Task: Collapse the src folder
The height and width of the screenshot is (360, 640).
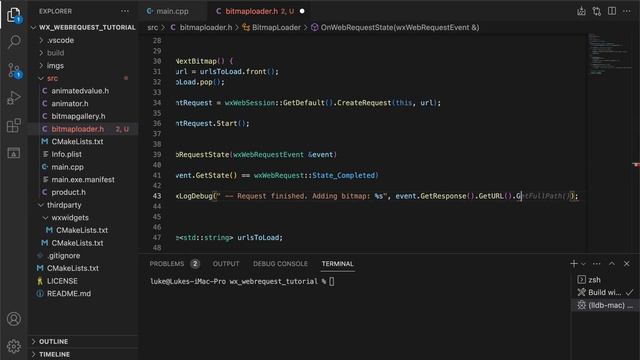Action: coord(83,78)
